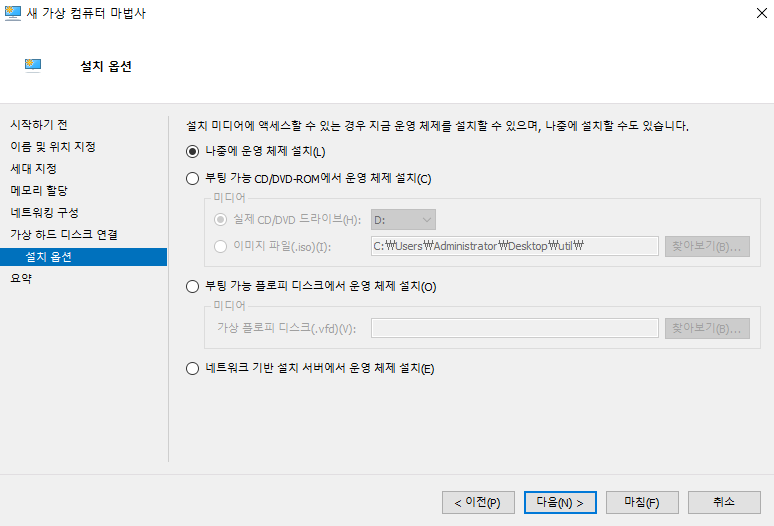Select 부팅 가능 CD/DVD-ROM에서 운영 체제 설치 option

[x=193, y=178]
